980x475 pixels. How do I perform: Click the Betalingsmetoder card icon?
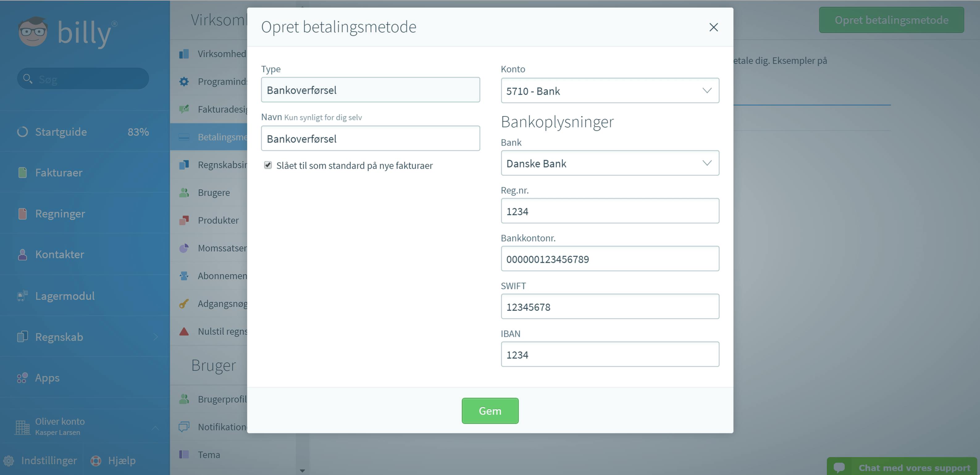184,137
